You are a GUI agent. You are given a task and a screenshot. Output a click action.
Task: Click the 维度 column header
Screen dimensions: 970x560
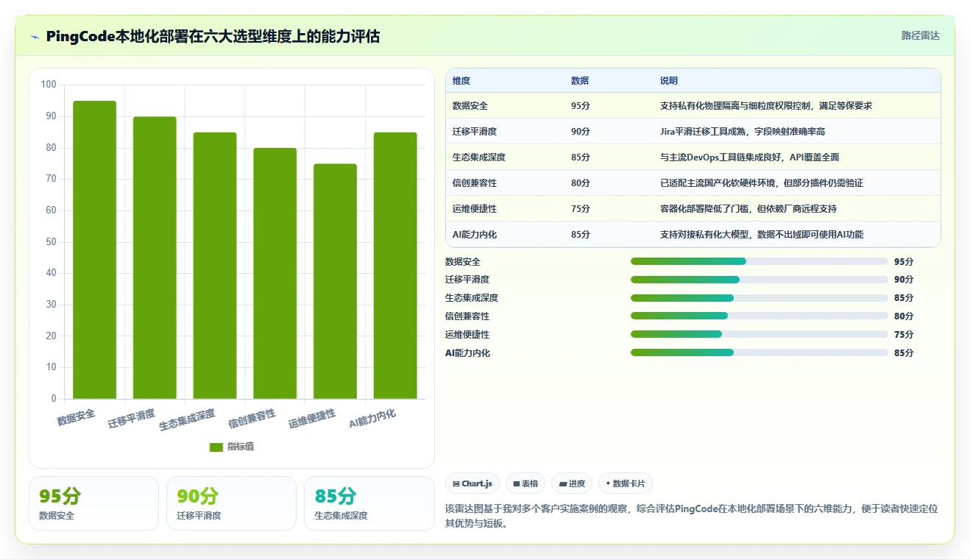[x=461, y=81]
